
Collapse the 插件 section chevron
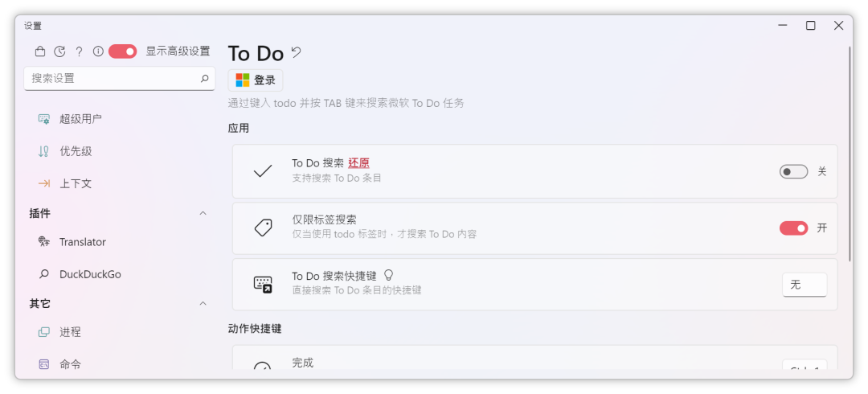point(203,213)
